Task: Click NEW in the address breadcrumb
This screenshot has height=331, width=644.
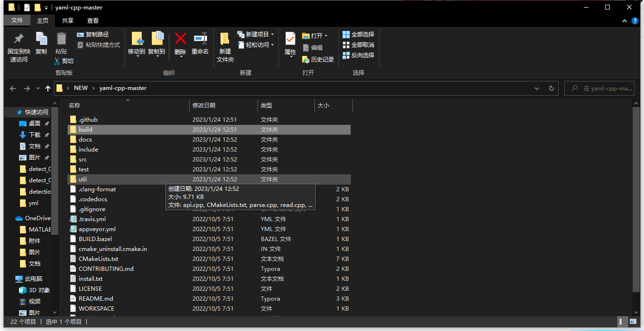Action: [81, 88]
